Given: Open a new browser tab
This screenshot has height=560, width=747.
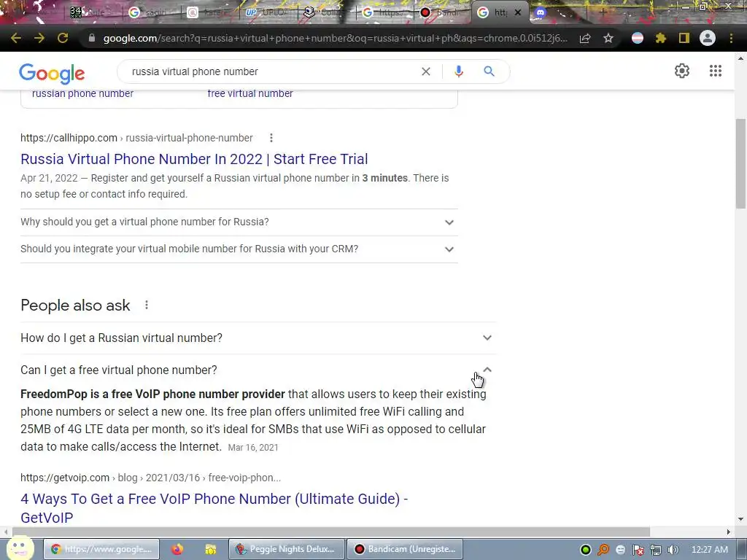Looking at the screenshot, I should coord(602,12).
